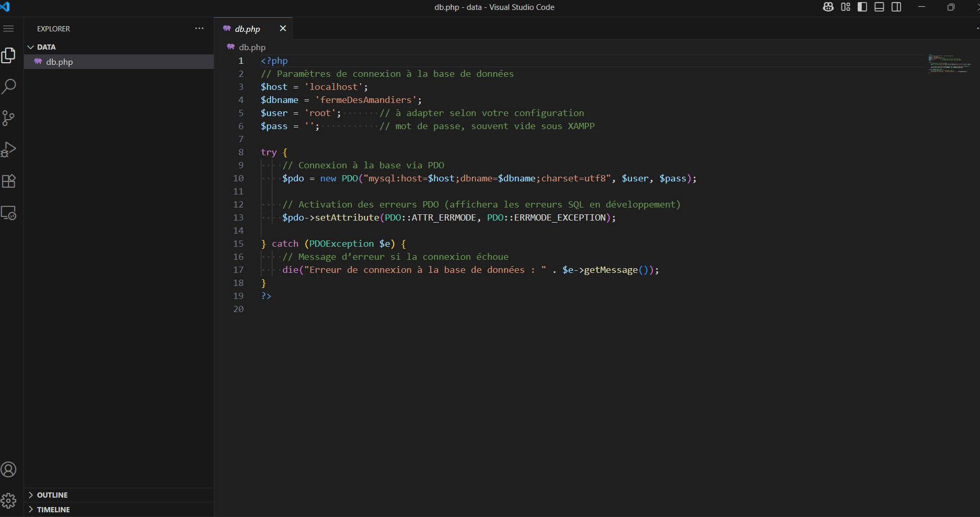Click the VS Code logo icon
This screenshot has width=980, height=517.
coord(5,6)
